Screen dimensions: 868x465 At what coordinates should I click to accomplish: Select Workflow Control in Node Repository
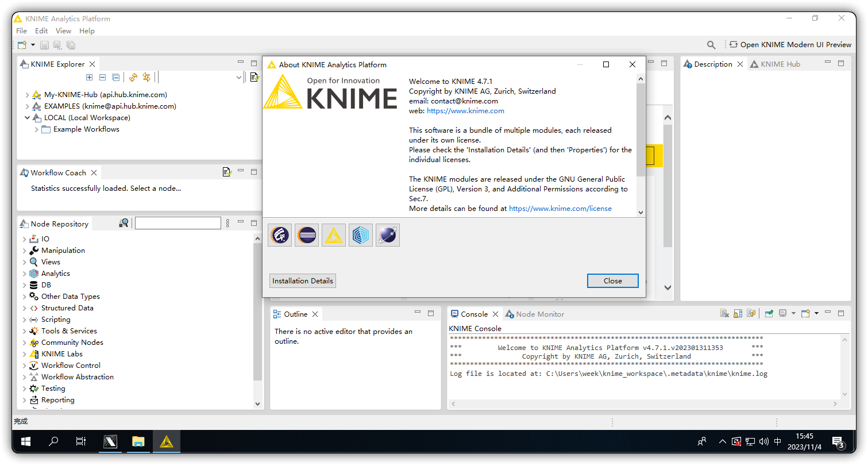71,366
